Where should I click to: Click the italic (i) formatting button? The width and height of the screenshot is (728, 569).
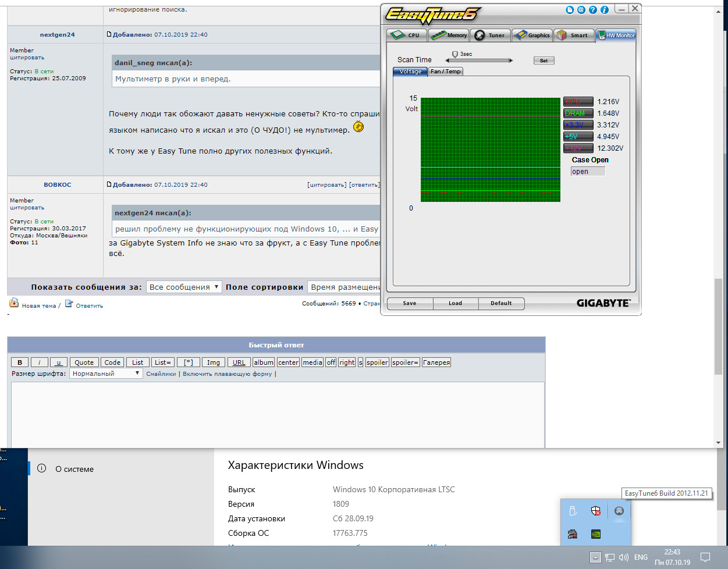(x=39, y=362)
